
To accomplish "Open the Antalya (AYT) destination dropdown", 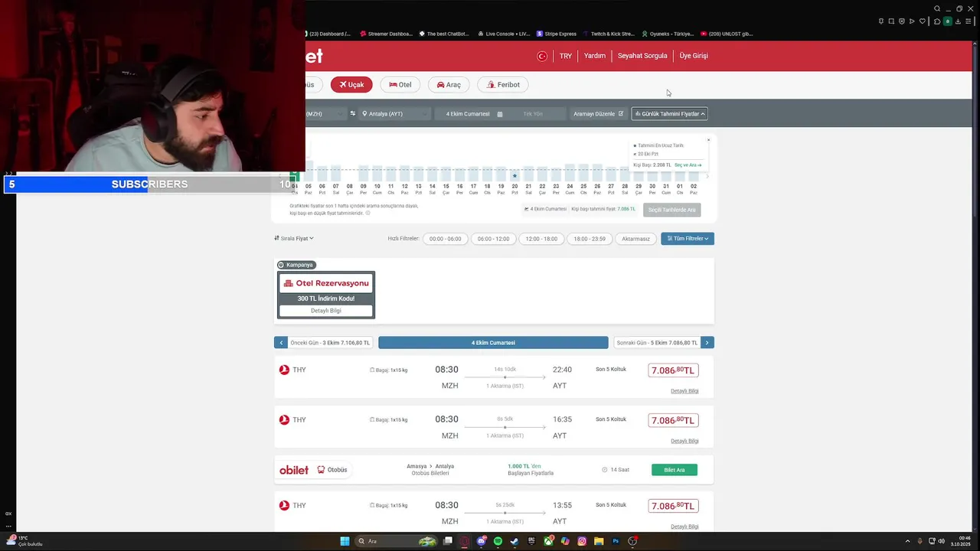I will [x=394, y=114].
